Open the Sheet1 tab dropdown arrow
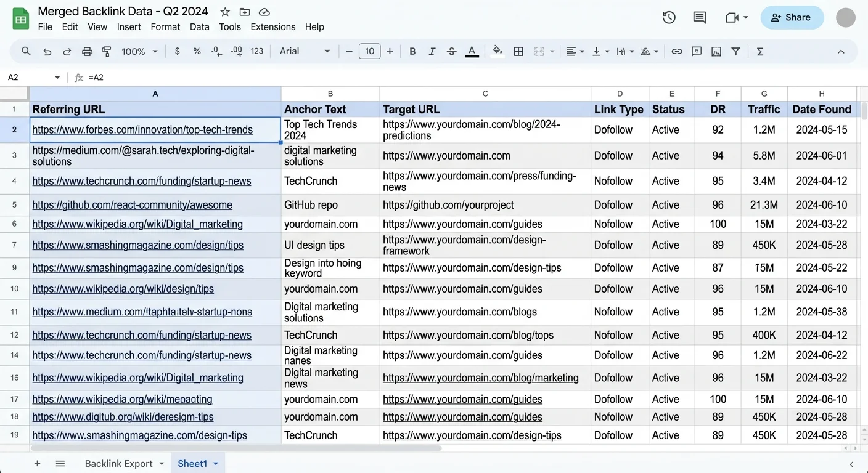 pyautogui.click(x=216, y=464)
